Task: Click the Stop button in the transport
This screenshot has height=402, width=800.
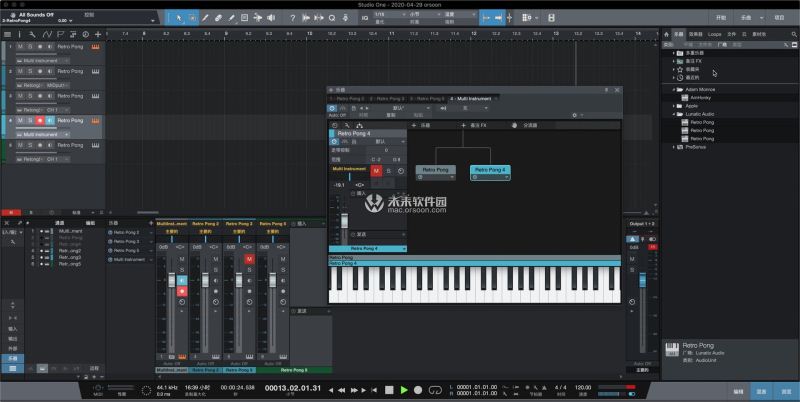Action: (x=389, y=390)
